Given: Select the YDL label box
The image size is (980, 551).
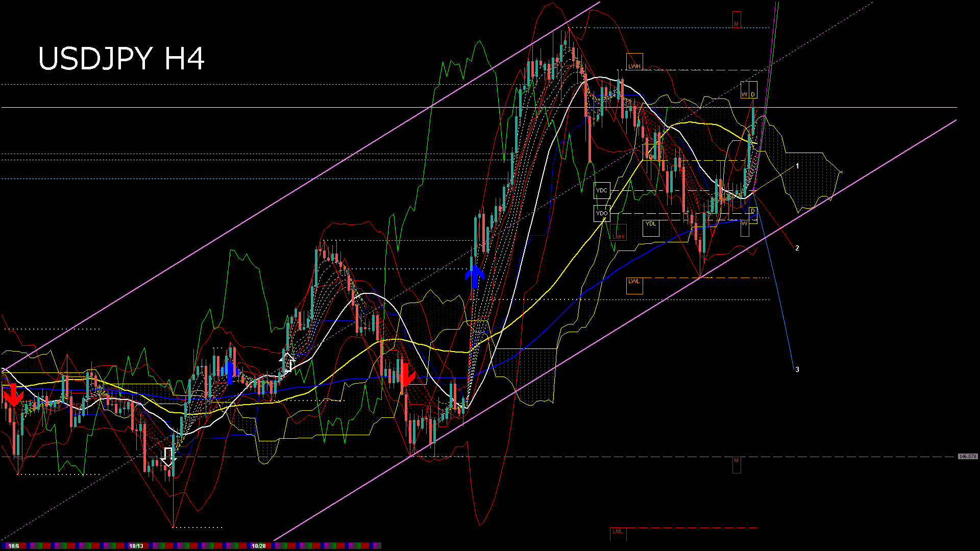Looking at the screenshot, I should click(651, 228).
